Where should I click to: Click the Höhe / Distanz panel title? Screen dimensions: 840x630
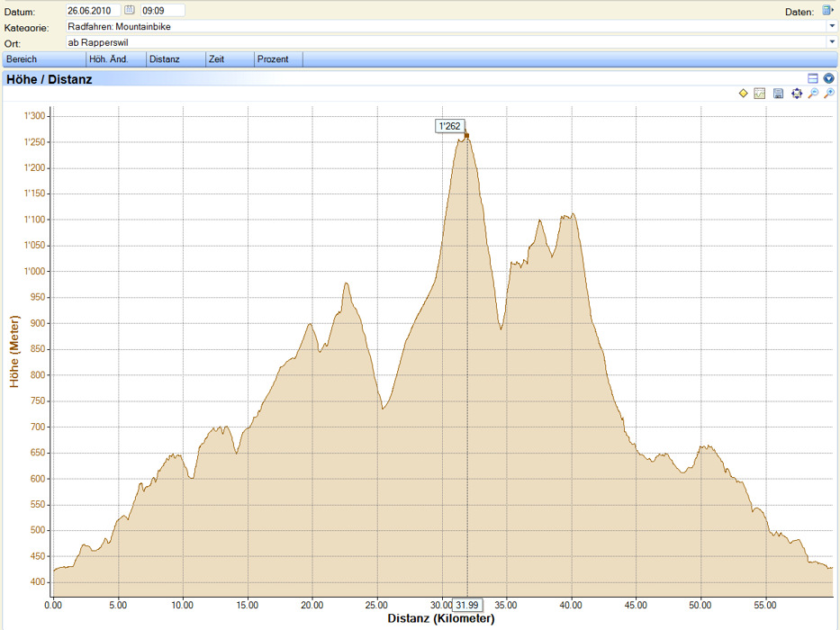50,79
